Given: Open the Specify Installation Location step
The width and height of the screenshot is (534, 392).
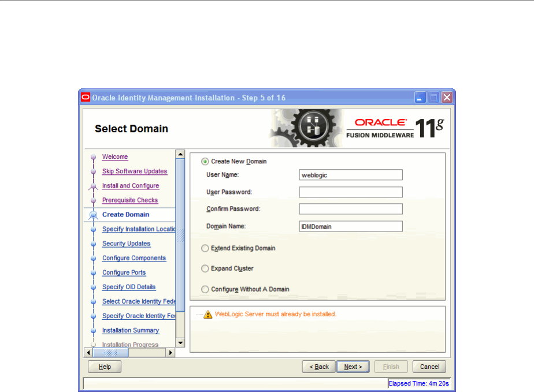Looking at the screenshot, I should point(139,229).
